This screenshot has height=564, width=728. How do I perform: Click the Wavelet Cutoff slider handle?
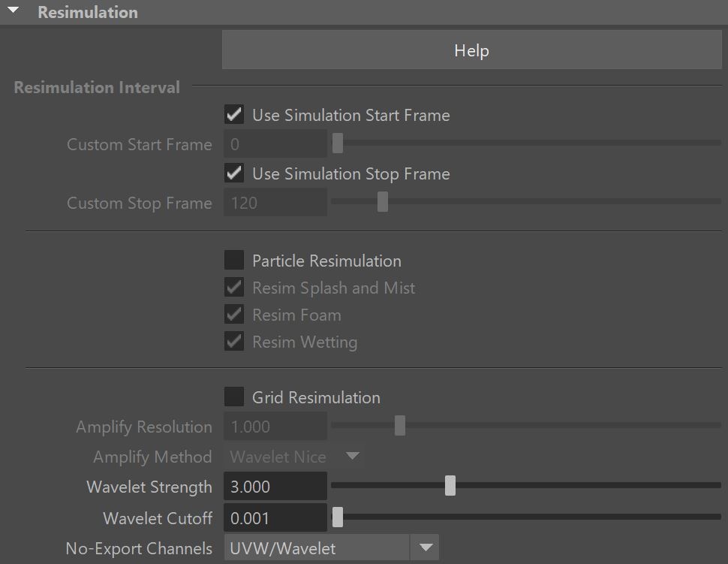pos(338,517)
